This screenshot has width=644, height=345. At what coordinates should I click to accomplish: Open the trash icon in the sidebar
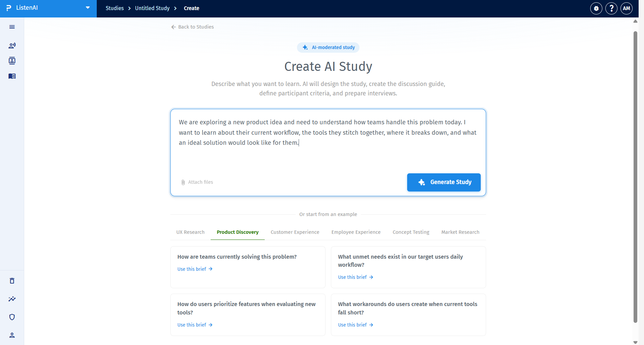pos(12,281)
